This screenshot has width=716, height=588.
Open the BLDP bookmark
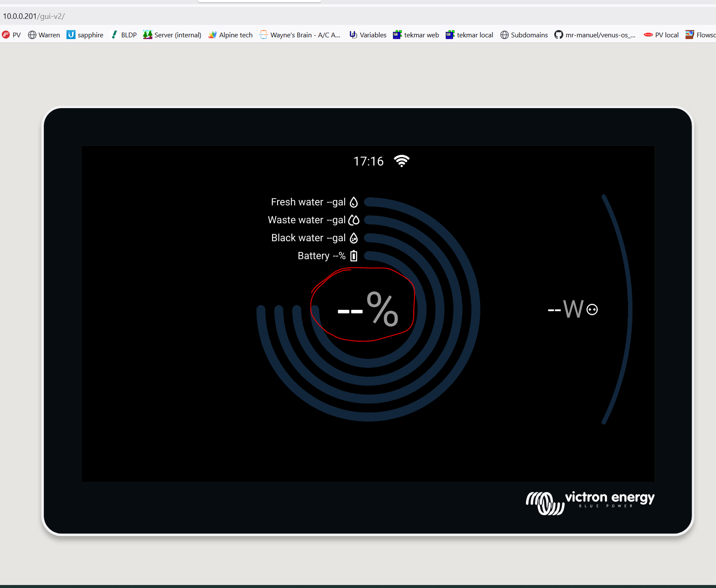124,35
